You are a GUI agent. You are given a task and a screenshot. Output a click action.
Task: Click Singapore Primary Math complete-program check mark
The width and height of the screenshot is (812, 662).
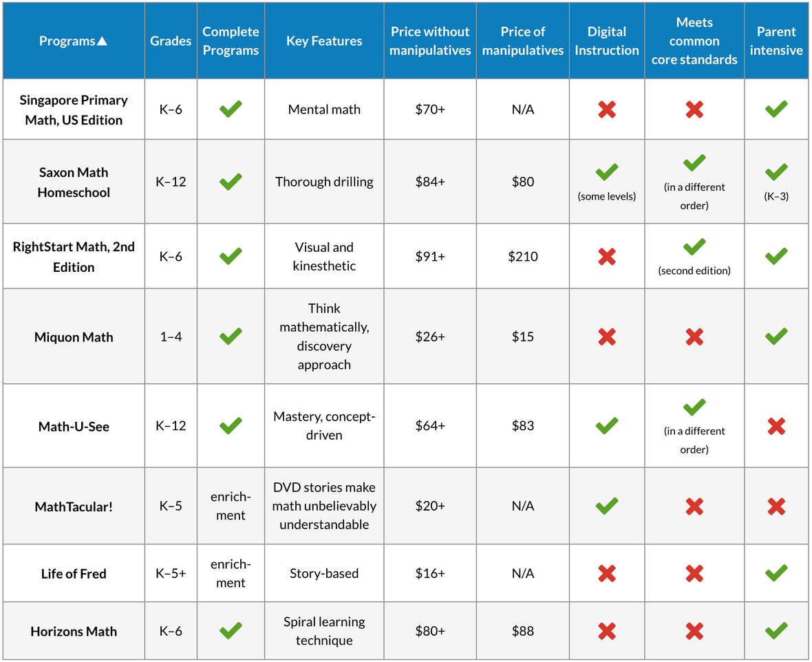coord(231,109)
